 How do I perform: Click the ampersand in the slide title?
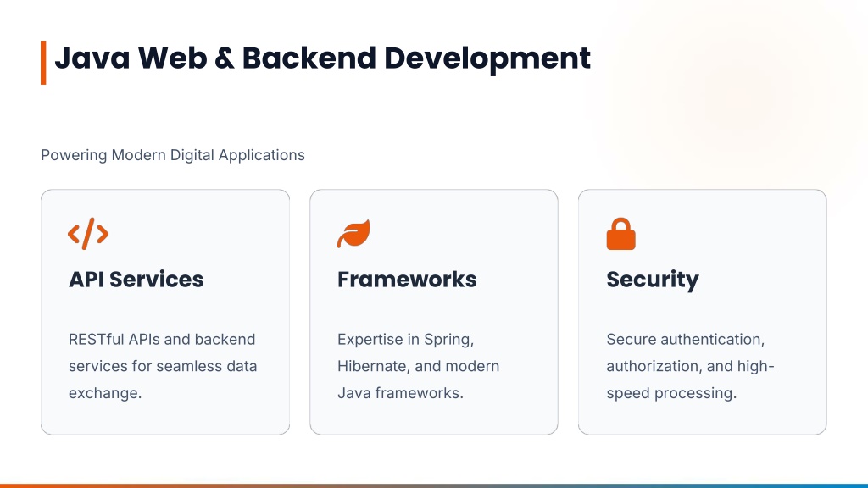coord(223,58)
